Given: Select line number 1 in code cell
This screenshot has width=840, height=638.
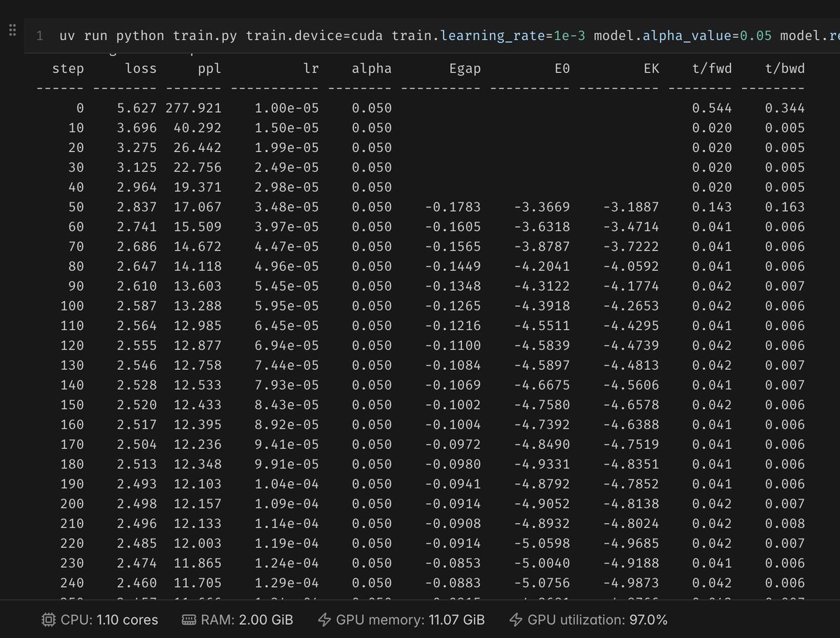Looking at the screenshot, I should 39,36.
